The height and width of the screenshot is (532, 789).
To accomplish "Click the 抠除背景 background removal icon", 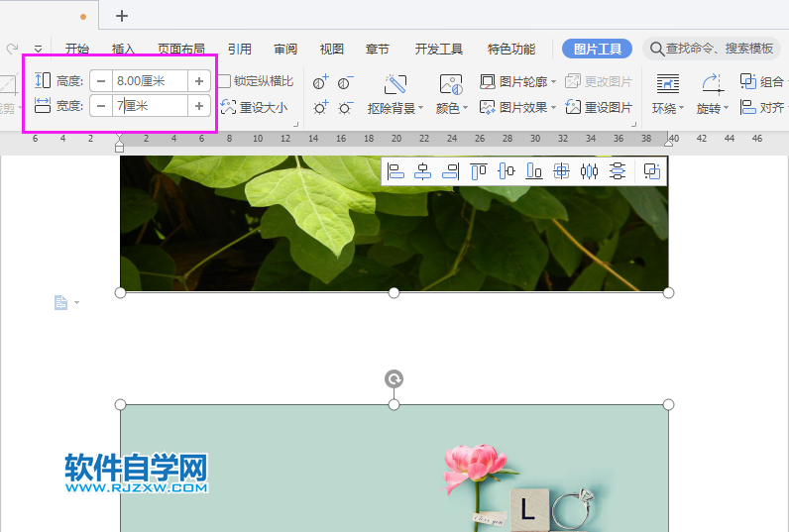I will coord(395,84).
